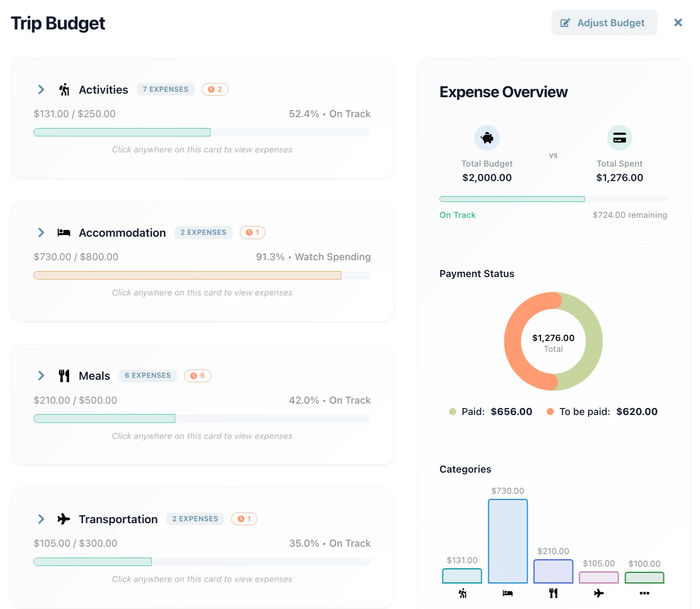Click the 7 Expenses tag on Activities
This screenshot has width=700, height=609.
tap(165, 89)
